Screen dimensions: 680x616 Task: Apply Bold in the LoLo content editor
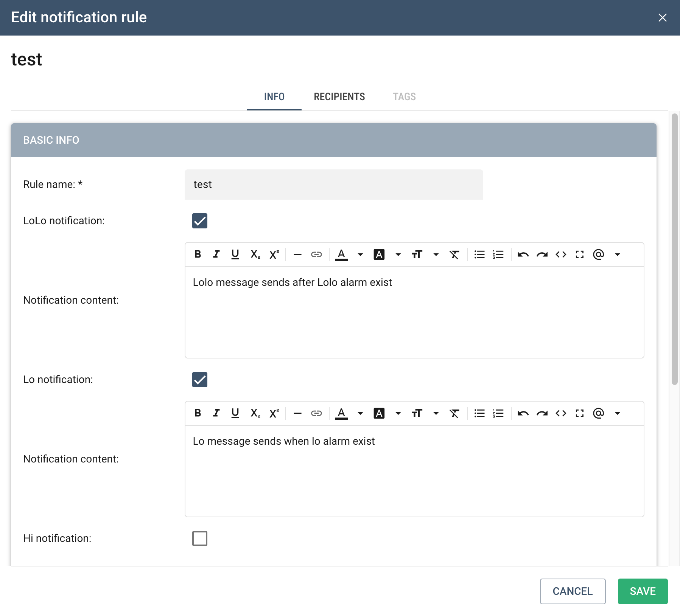198,254
